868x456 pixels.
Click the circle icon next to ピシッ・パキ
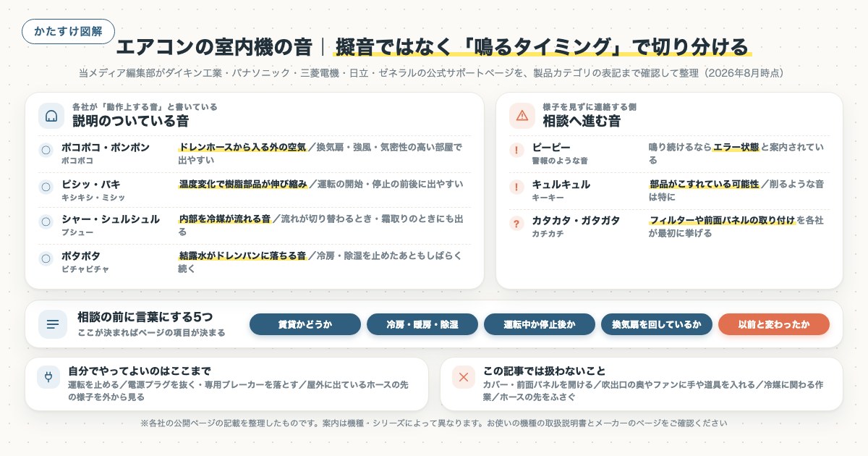click(x=46, y=187)
